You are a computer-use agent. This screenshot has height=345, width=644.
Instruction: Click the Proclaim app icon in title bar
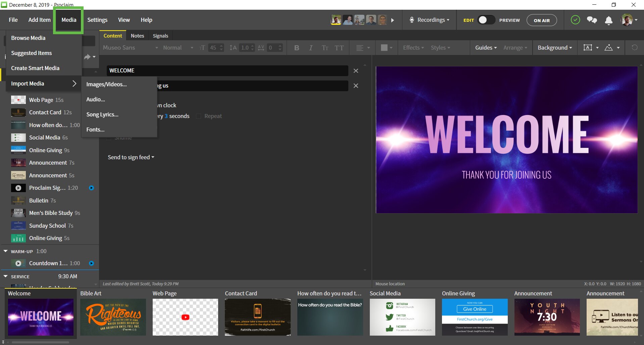pos(4,5)
